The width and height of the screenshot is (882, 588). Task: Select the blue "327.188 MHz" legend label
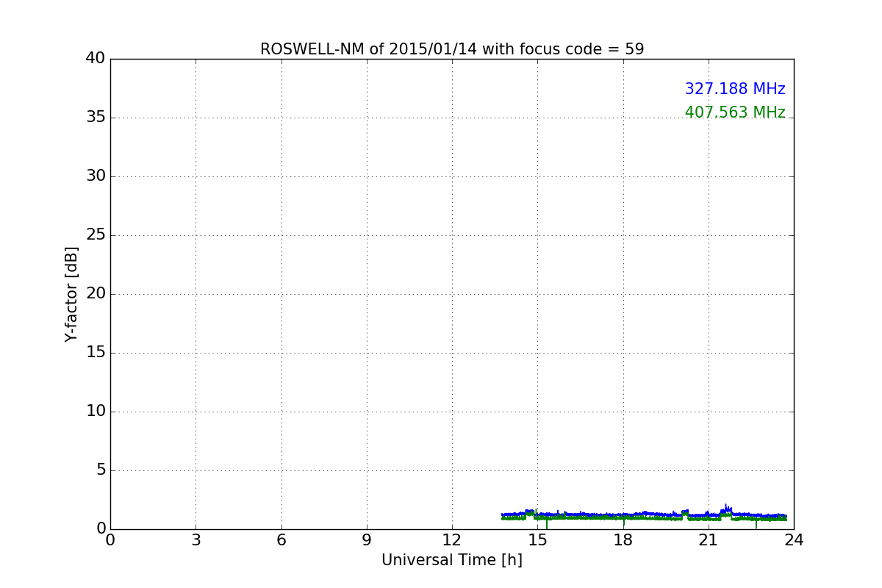coord(735,89)
